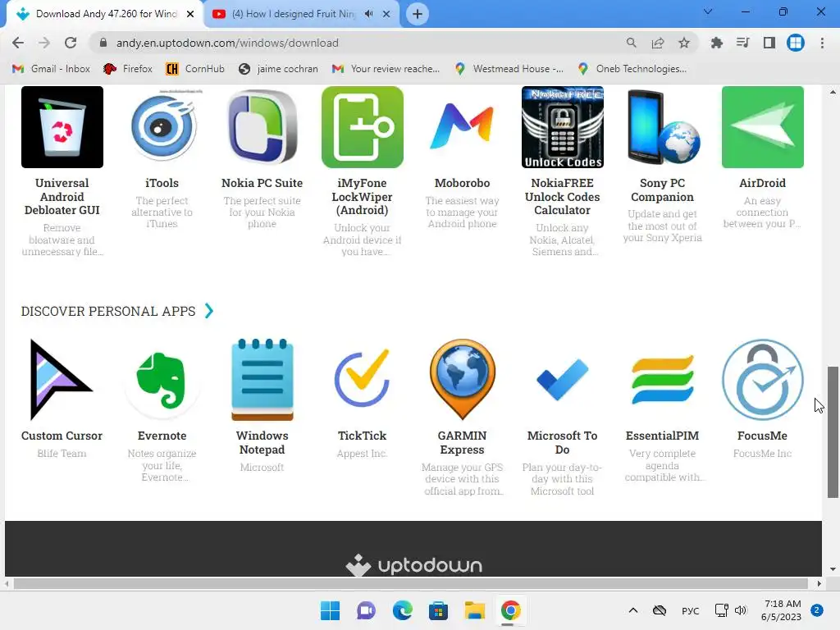Screen dimensions: 840x630
Task: Open the clock and date panel
Action: 783,610
